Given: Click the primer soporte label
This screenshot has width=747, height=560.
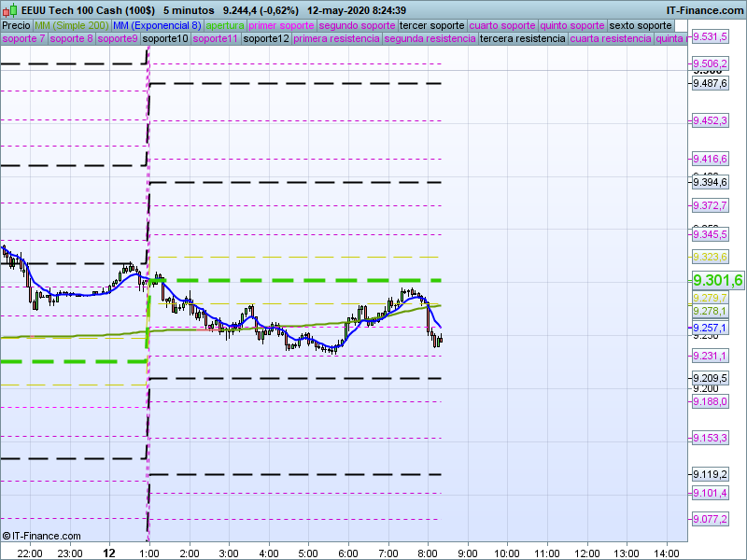Looking at the screenshot, I should point(283,25).
